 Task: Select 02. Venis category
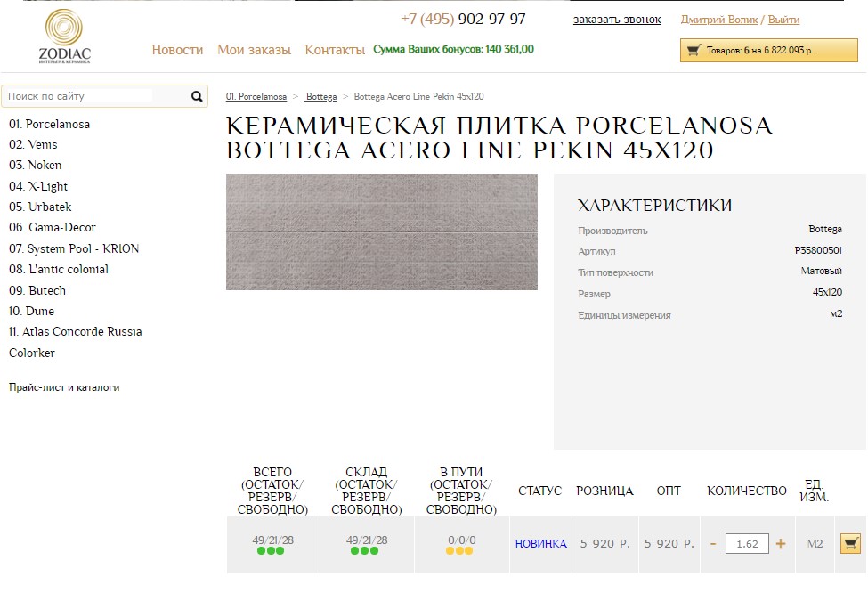coord(33,144)
